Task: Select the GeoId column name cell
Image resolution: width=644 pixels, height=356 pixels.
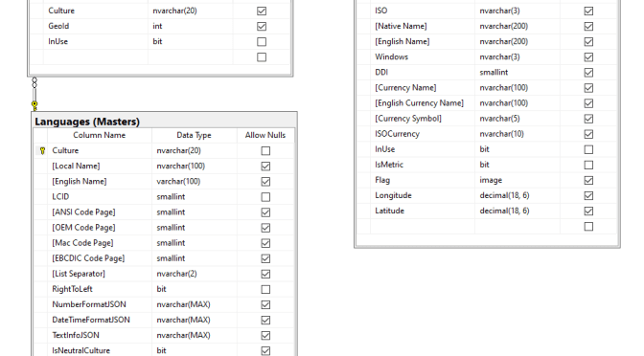Action: (96, 26)
